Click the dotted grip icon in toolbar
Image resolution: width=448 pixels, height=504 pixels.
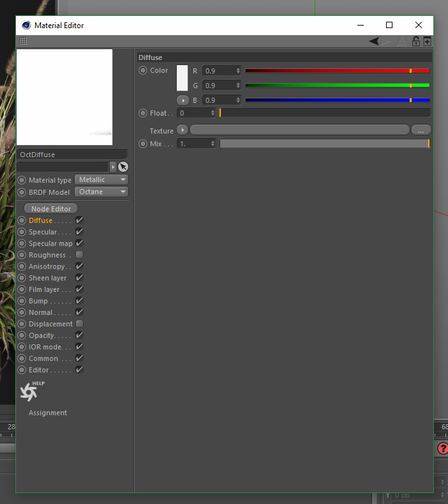coord(23,41)
